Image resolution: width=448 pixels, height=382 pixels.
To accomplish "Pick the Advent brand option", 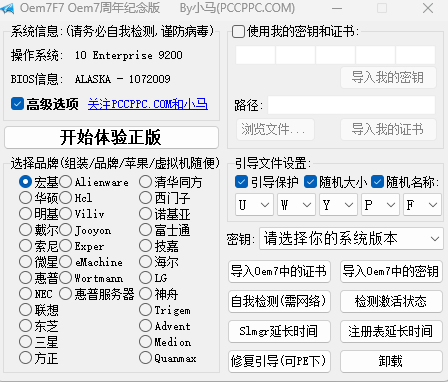I will pyautogui.click(x=145, y=326).
